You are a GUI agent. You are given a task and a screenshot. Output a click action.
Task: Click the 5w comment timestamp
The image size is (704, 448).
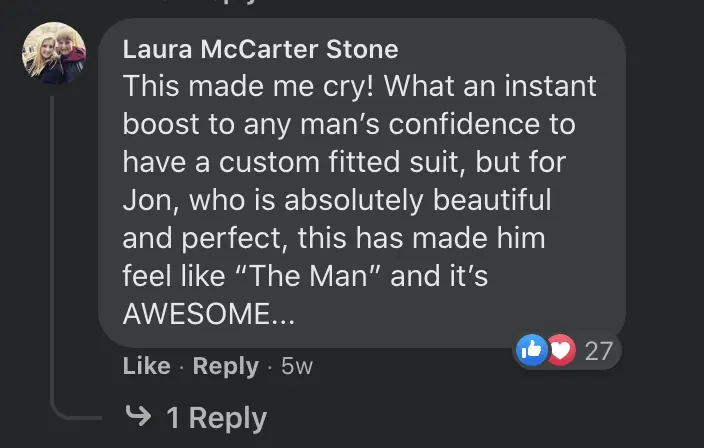297,367
